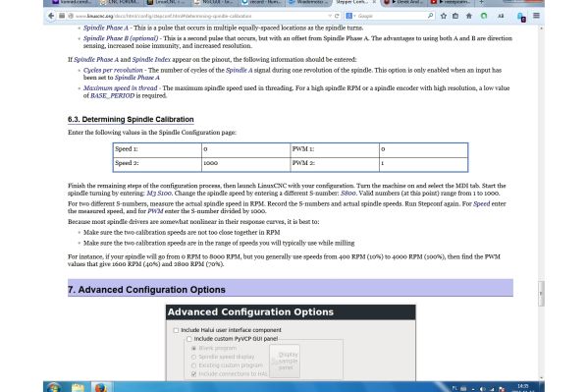Open the URL history dropdown arrow

click(330, 16)
